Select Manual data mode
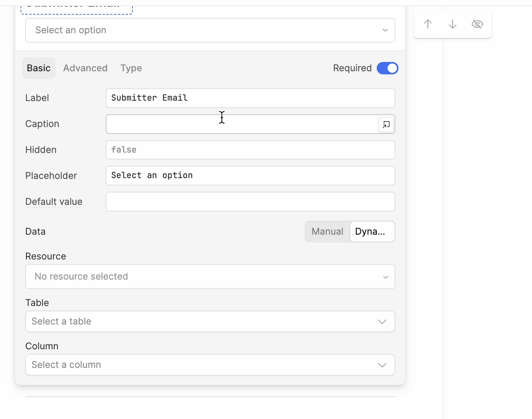 (x=328, y=232)
